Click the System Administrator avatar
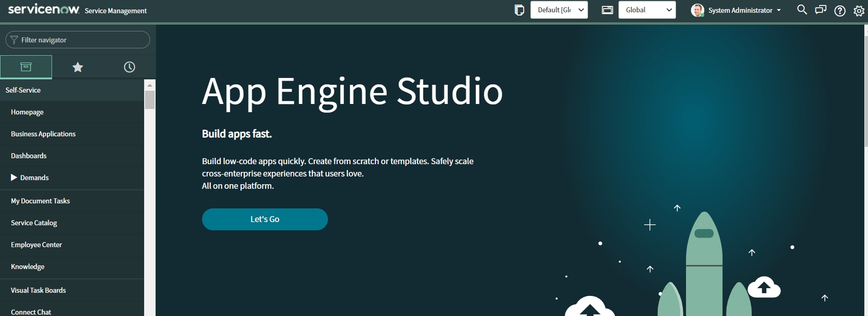This screenshot has width=868, height=316. click(697, 10)
